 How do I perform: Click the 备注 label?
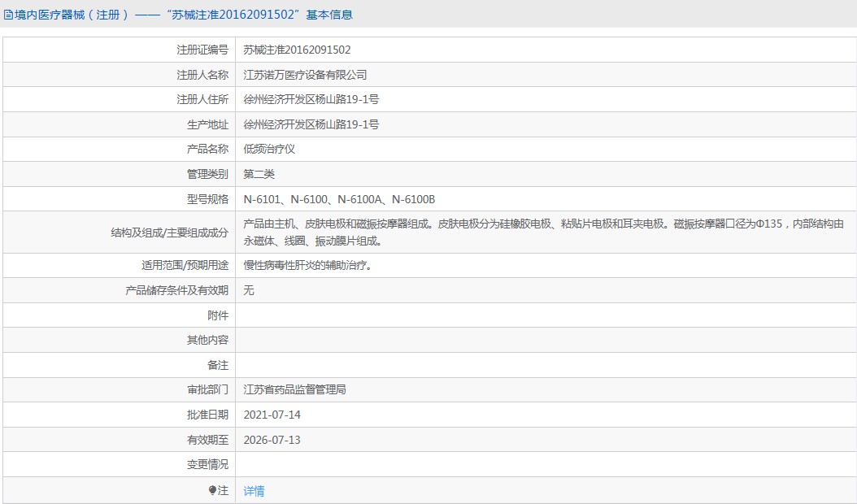point(218,365)
